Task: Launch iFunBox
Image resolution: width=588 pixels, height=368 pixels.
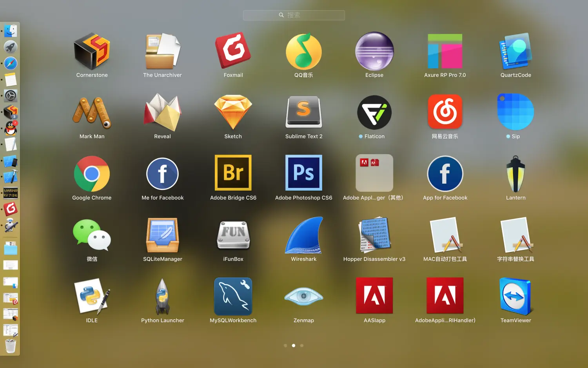Action: point(233,235)
